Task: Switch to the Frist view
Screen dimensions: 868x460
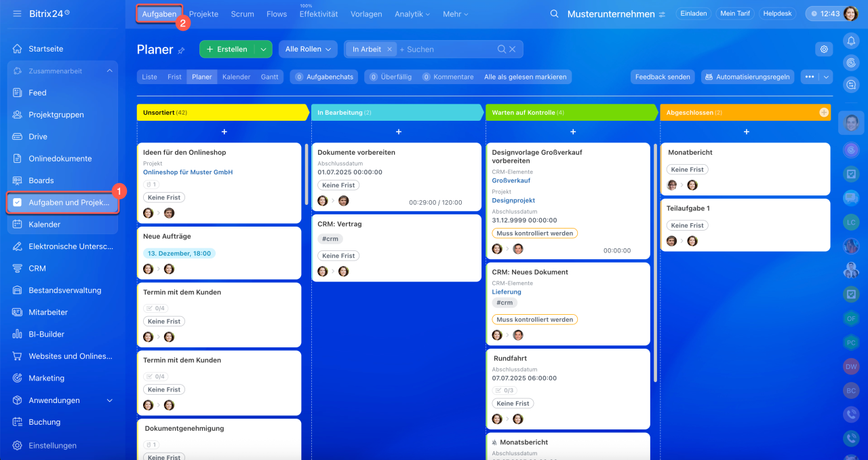Action: click(x=174, y=77)
